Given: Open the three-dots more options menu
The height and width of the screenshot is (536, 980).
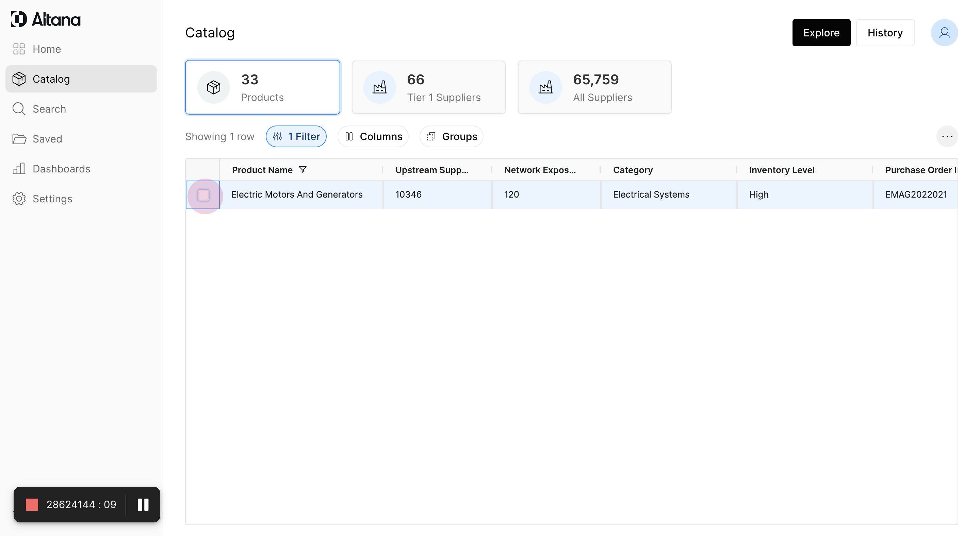Looking at the screenshot, I should click(x=947, y=136).
